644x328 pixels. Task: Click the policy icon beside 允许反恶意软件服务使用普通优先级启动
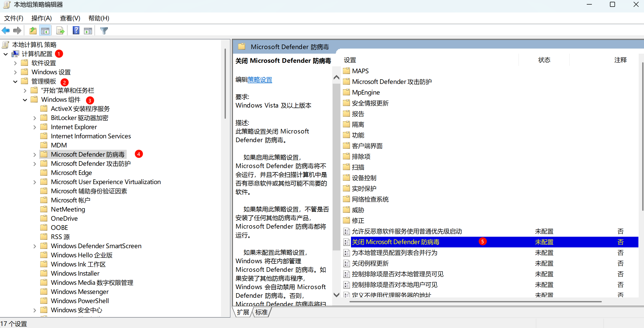coord(346,231)
